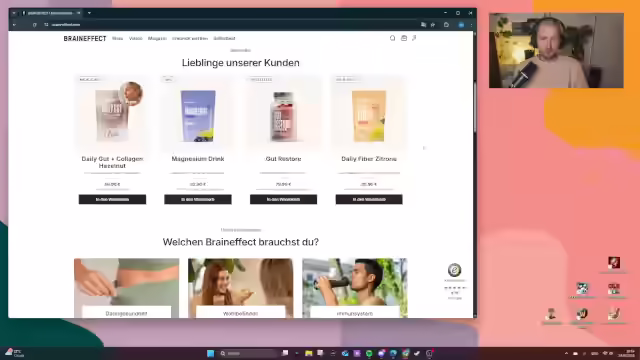Open Spotify from the taskbar

click(x=369, y=353)
